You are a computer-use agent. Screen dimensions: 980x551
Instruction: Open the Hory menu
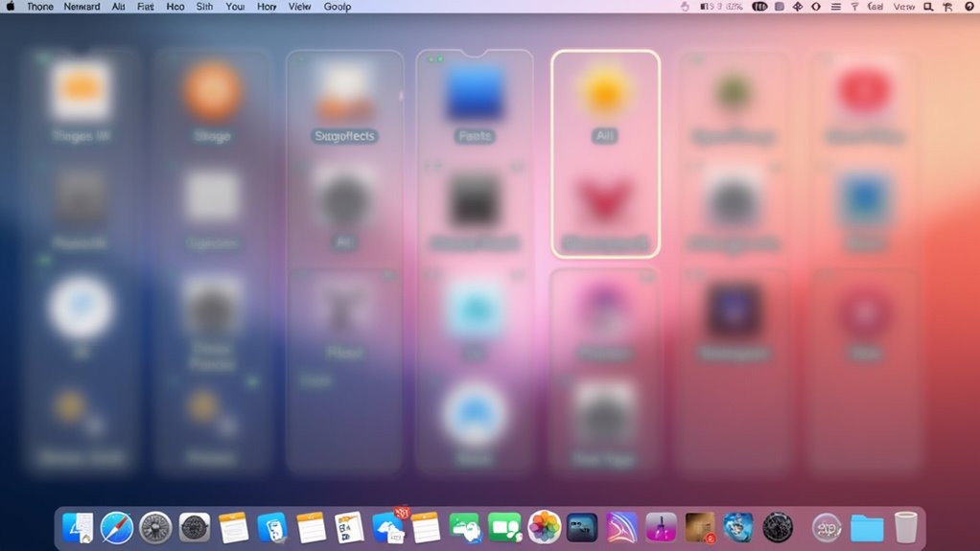coord(267,7)
